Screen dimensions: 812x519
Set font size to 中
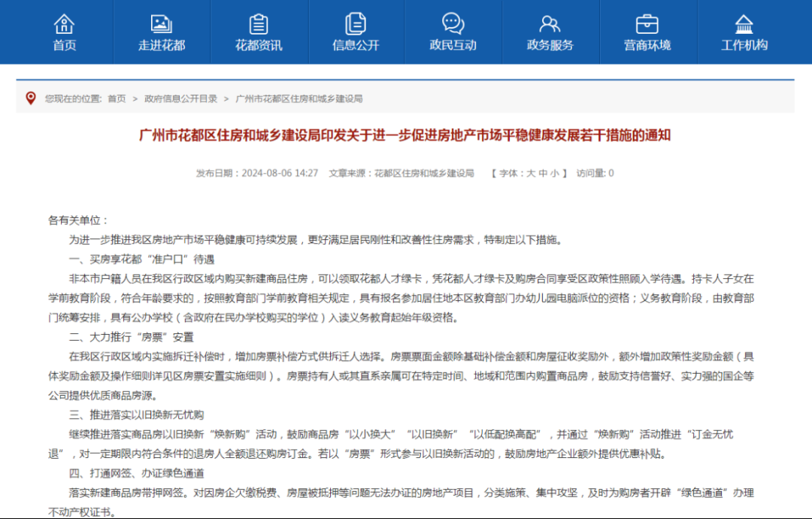pos(543,173)
